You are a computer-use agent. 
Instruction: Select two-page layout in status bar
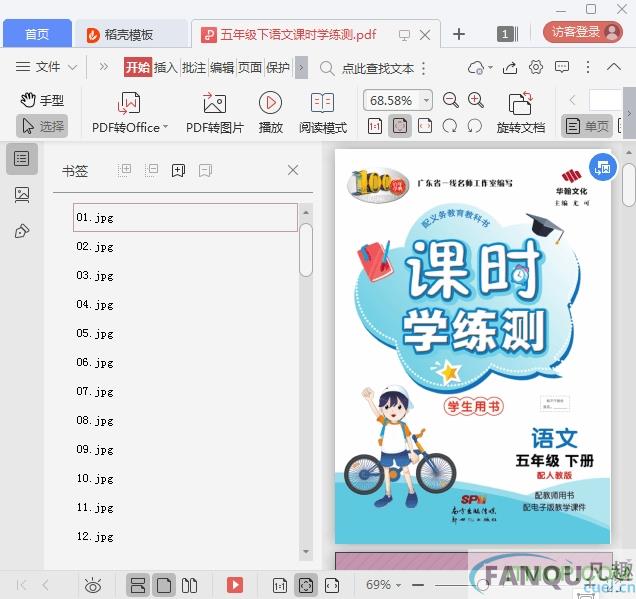pyautogui.click(x=189, y=585)
